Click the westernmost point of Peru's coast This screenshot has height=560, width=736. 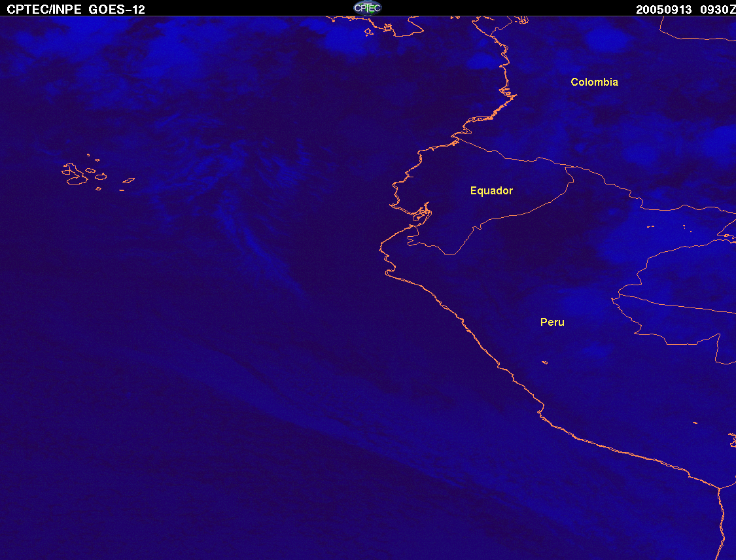(x=381, y=248)
